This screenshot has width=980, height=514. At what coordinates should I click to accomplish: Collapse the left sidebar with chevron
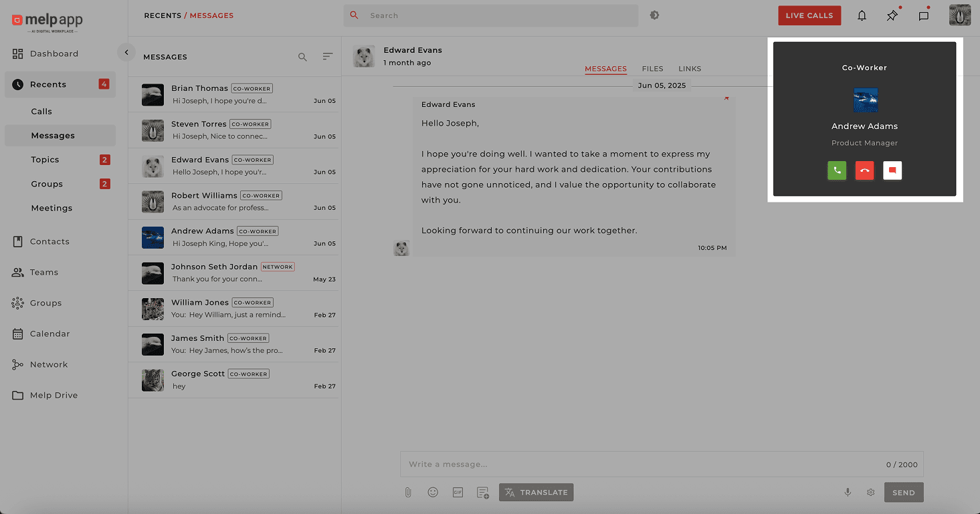(126, 52)
